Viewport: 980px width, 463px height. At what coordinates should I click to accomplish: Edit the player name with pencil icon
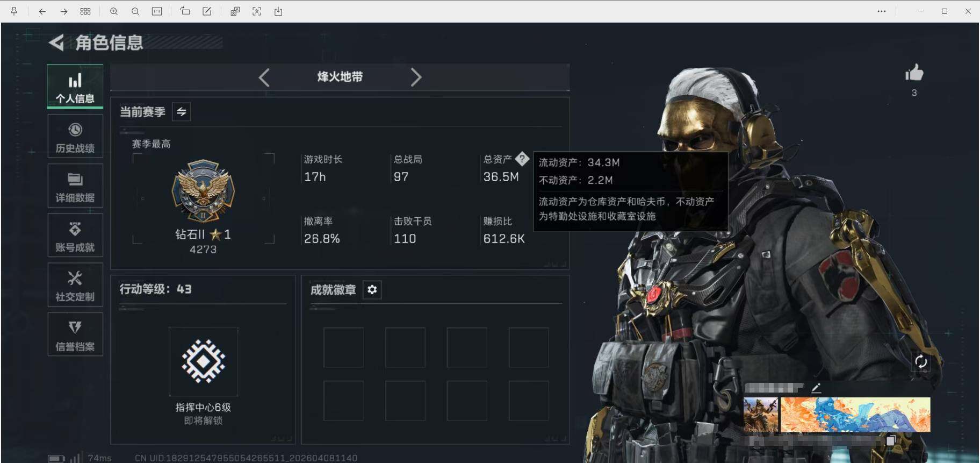[x=816, y=388]
